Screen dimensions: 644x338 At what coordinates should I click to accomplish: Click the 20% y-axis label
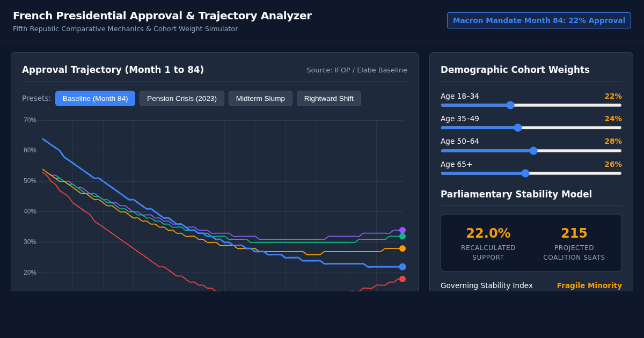click(30, 273)
